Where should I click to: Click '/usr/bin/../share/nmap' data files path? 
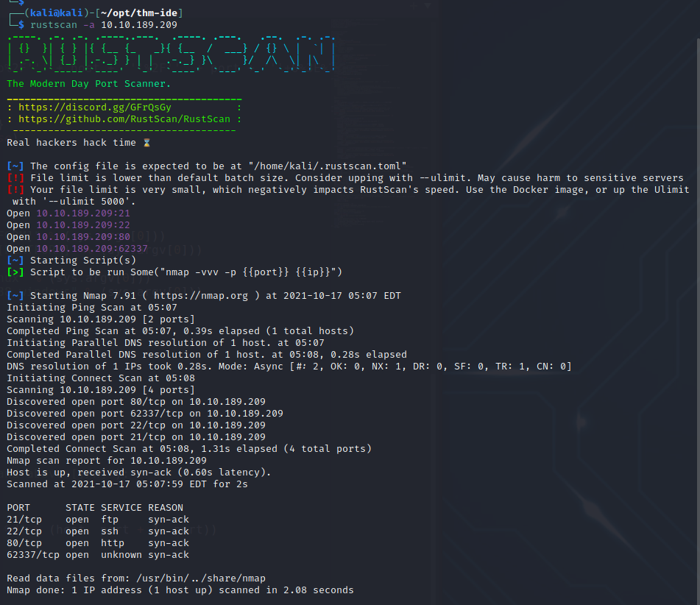click(x=201, y=579)
